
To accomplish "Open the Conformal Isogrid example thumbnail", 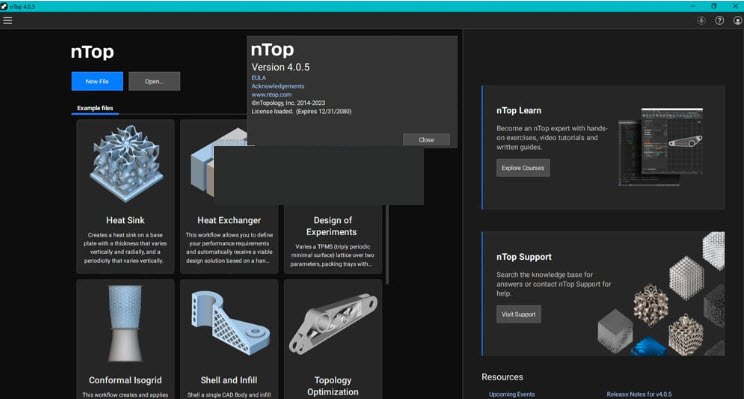I will point(125,324).
